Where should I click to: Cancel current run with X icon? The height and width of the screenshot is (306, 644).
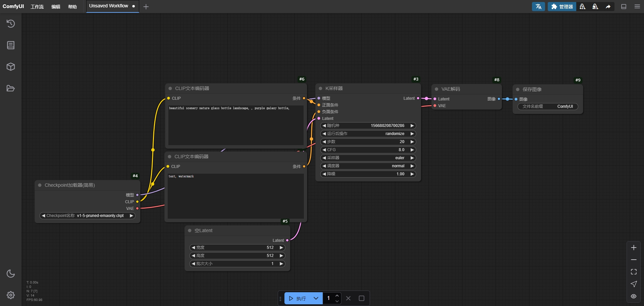(x=348, y=298)
